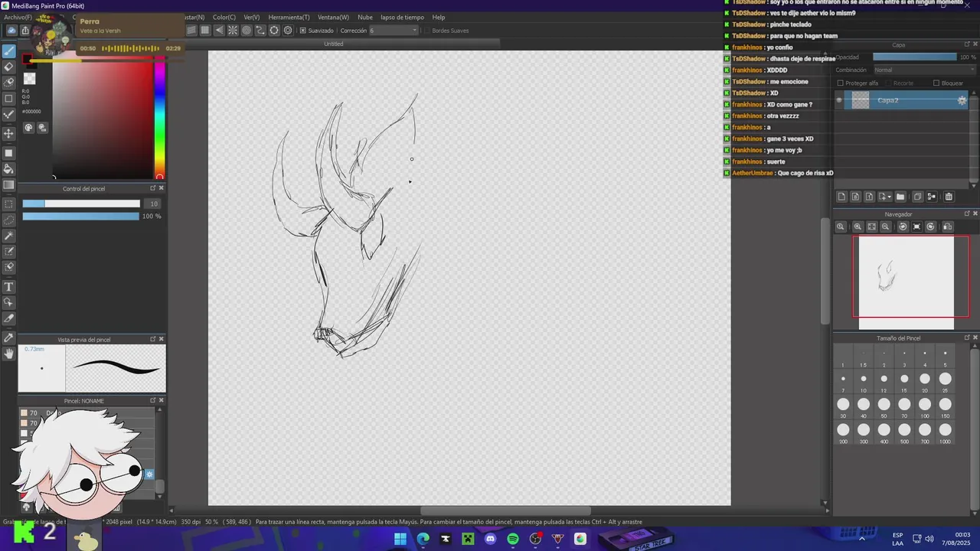Image resolution: width=980 pixels, height=551 pixels.
Task: Select the Gradient tool
Action: coord(9,184)
